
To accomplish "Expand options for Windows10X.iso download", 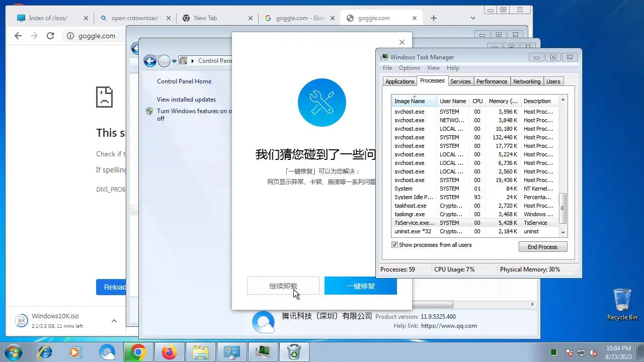I will point(114,321).
